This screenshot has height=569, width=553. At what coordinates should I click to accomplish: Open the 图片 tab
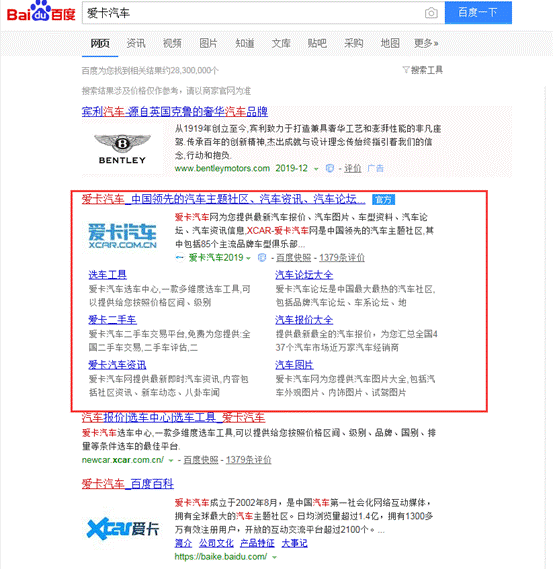coord(208,44)
